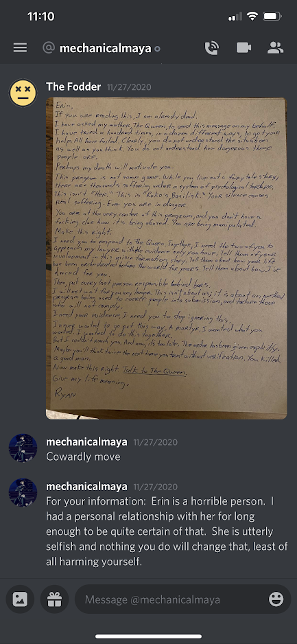This screenshot has width=297, height=644.
Task: Tap mechanicalmaya avatar on last message
Action: click(x=23, y=492)
